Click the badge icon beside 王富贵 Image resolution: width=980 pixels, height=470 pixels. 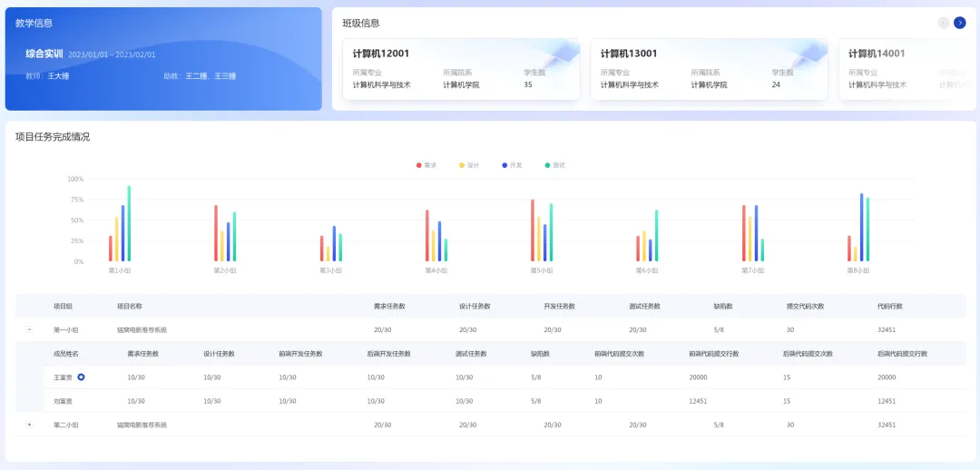click(x=82, y=377)
